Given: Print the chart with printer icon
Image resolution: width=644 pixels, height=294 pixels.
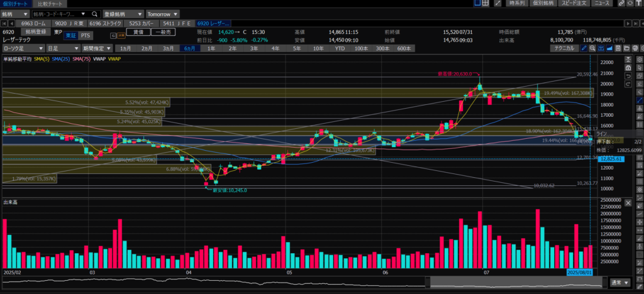Looking at the screenshot, I should [635, 48].
